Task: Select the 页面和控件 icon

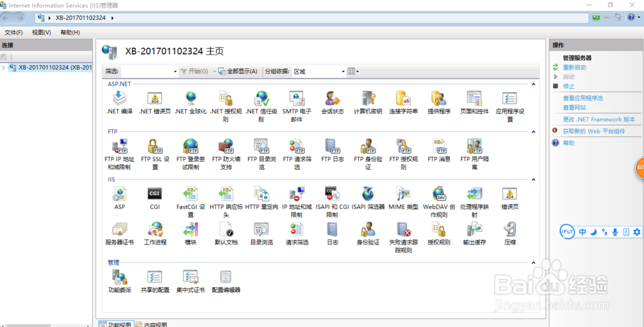Action: click(475, 102)
